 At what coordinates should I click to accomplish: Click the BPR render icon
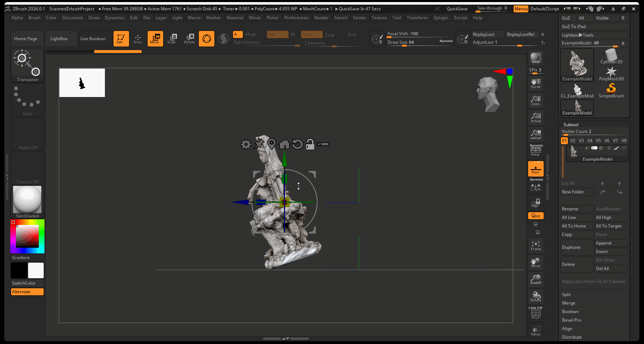[536, 58]
